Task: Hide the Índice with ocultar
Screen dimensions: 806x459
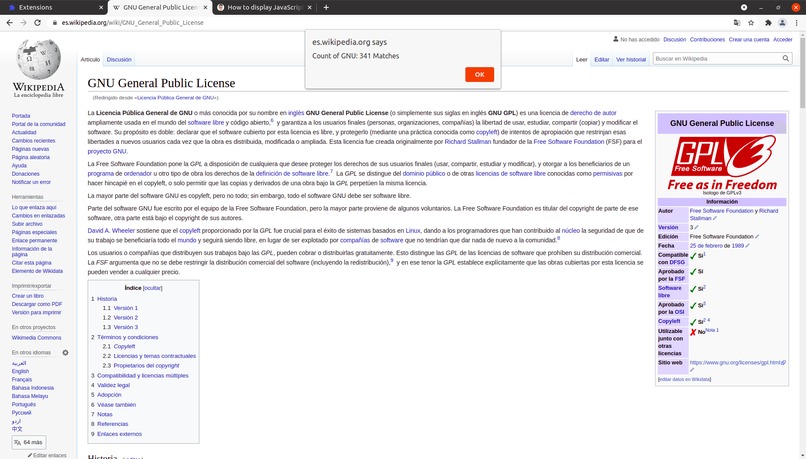Action: (153, 288)
